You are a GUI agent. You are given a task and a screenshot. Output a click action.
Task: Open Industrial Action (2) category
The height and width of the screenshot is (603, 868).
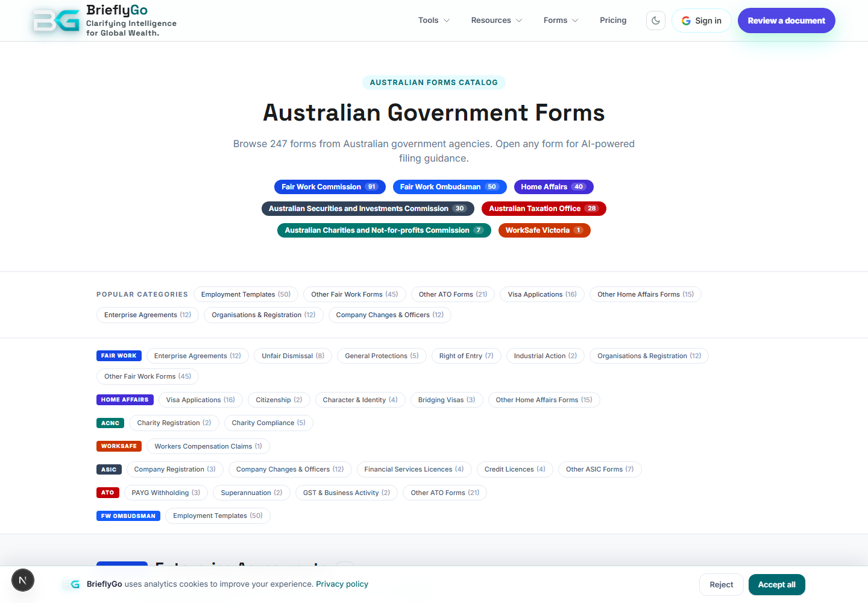click(546, 356)
